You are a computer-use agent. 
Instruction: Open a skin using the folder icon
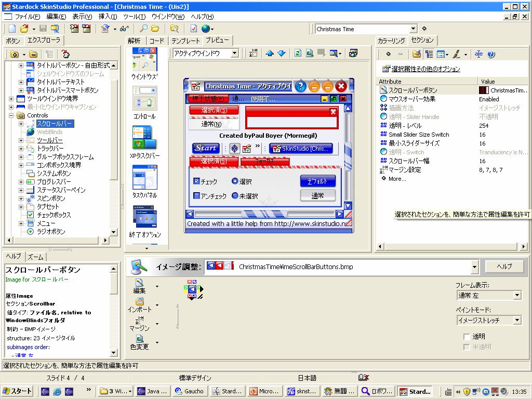pyautogui.click(x=24, y=29)
